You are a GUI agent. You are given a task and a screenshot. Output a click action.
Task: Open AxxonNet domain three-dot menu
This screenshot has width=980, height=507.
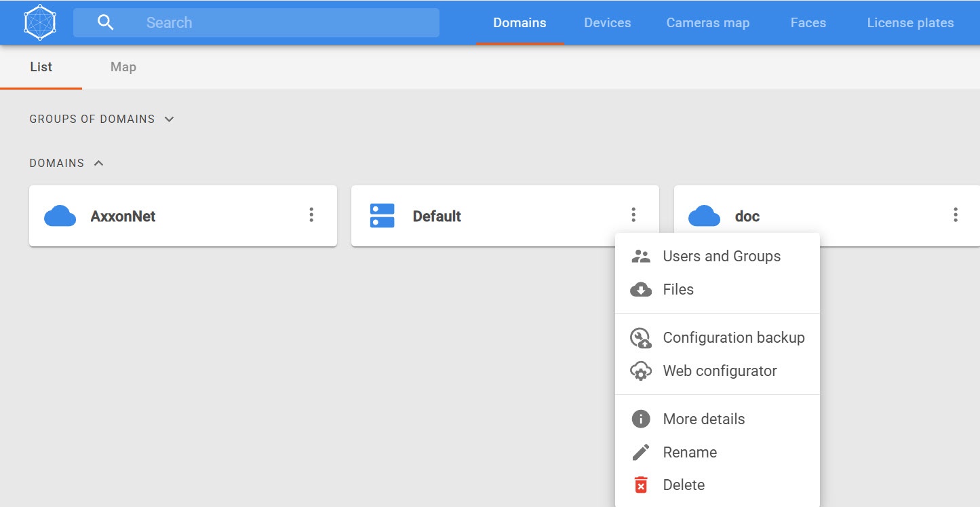point(311,215)
